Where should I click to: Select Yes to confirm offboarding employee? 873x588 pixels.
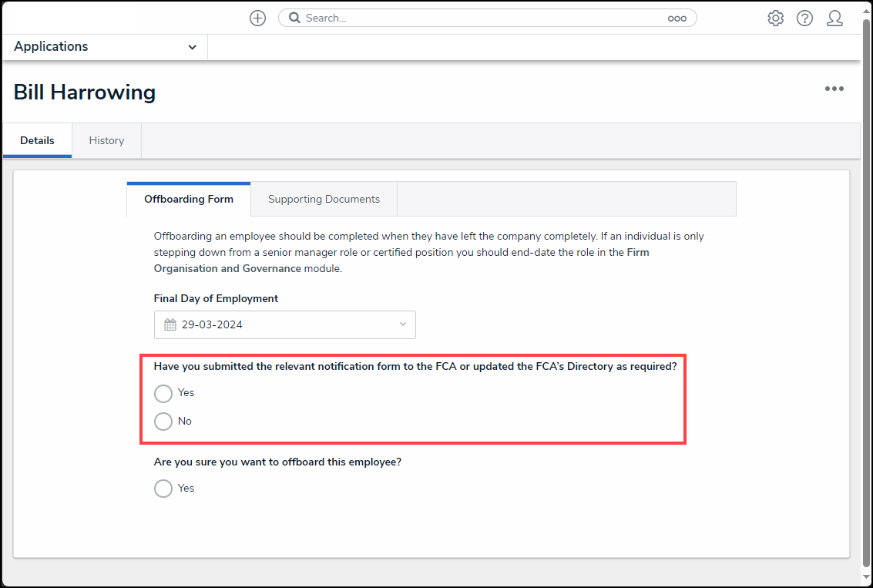click(163, 489)
